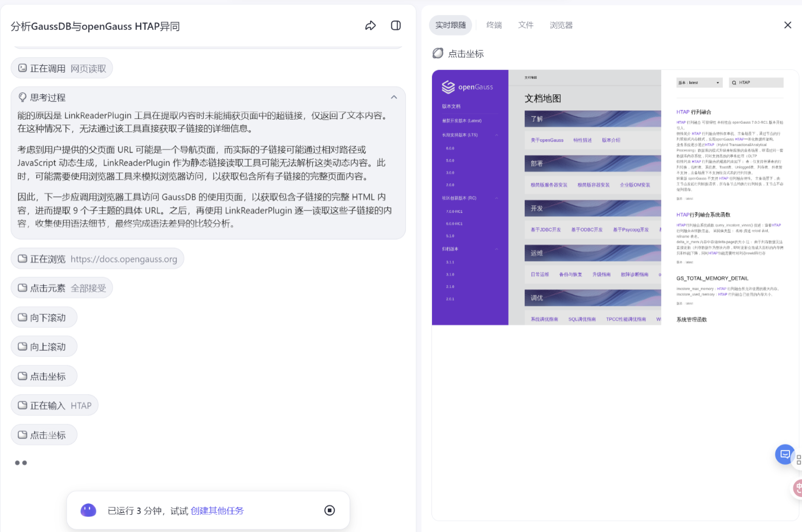Open the 系统管理函数 search result
This screenshot has height=532, width=802.
tap(692, 319)
